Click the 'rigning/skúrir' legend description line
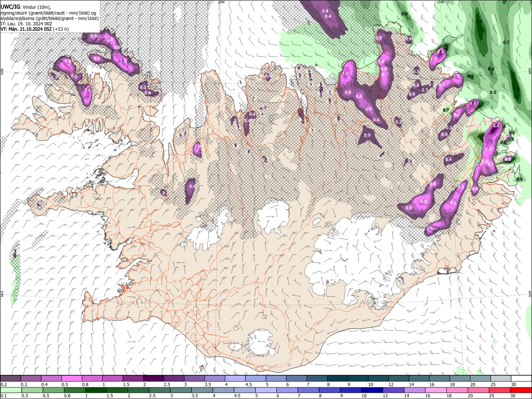Viewport: 532px width, 399px height. click(x=48, y=13)
